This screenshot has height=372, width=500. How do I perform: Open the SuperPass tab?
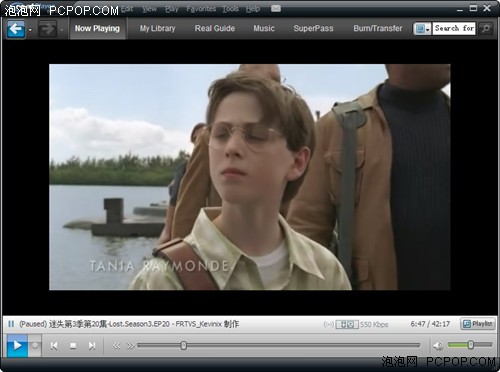(x=313, y=29)
